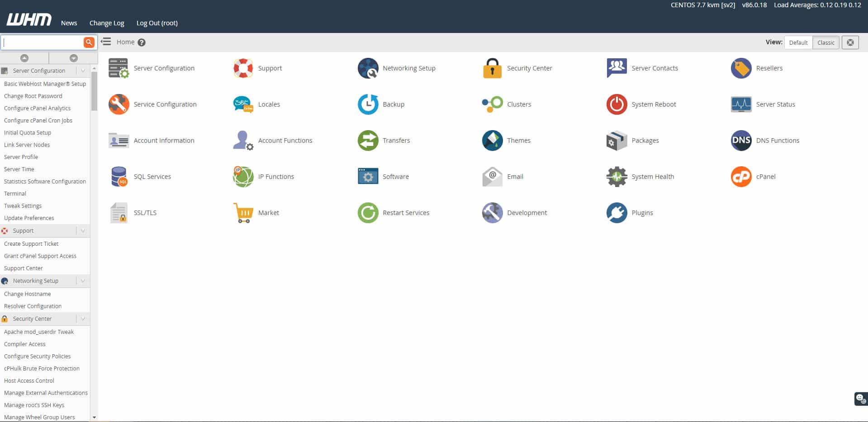Open the System Health gear icon
Image resolution: width=868 pixels, height=422 pixels.
click(617, 177)
